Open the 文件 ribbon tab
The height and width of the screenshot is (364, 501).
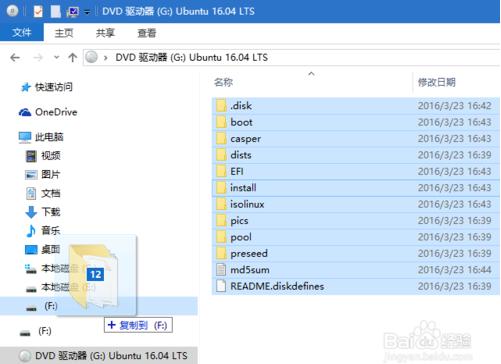pyautogui.click(x=22, y=32)
